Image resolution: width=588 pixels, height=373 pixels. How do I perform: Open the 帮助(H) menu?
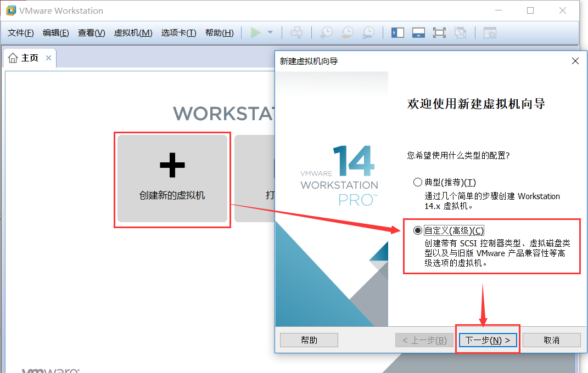point(220,33)
